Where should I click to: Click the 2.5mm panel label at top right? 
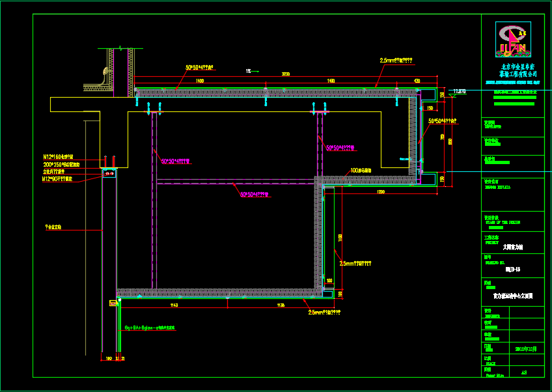pyautogui.click(x=396, y=61)
